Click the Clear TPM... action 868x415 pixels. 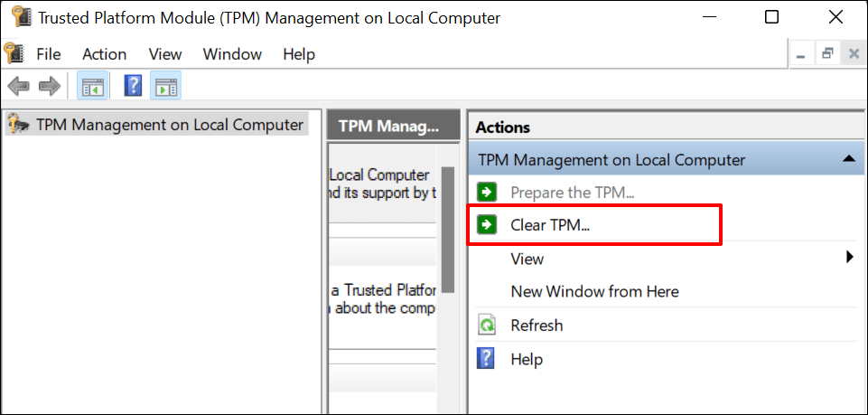[x=550, y=224]
